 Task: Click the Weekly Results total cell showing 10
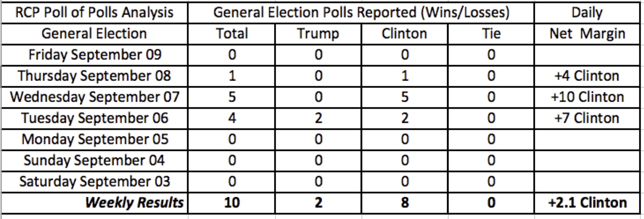coord(232,203)
